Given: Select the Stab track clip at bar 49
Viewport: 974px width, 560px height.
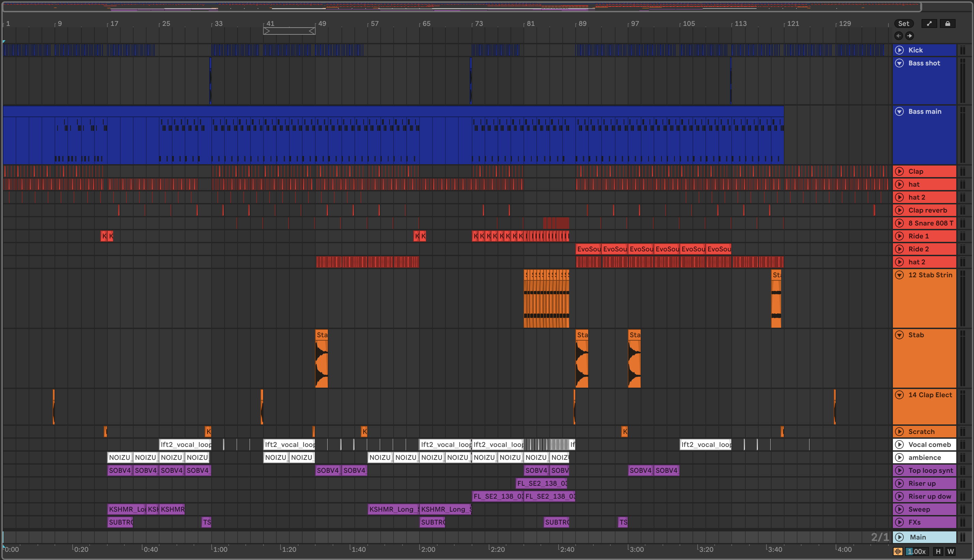Looking at the screenshot, I should tap(322, 358).
